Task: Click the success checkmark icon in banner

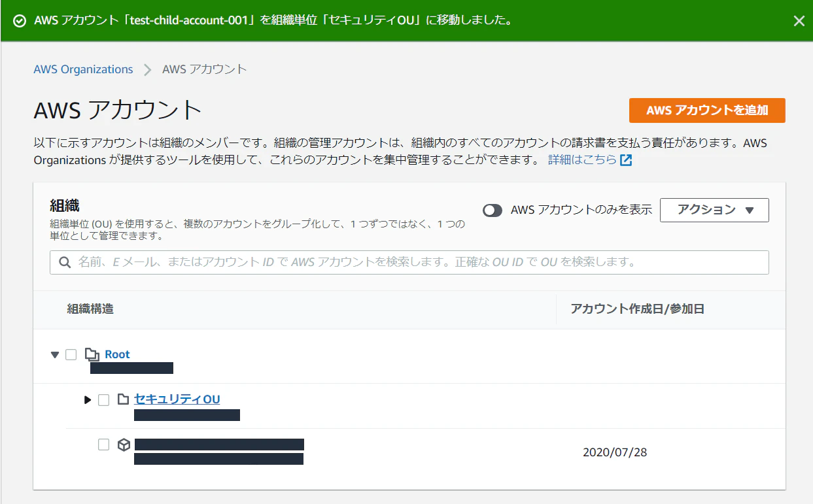Action: 20,20
